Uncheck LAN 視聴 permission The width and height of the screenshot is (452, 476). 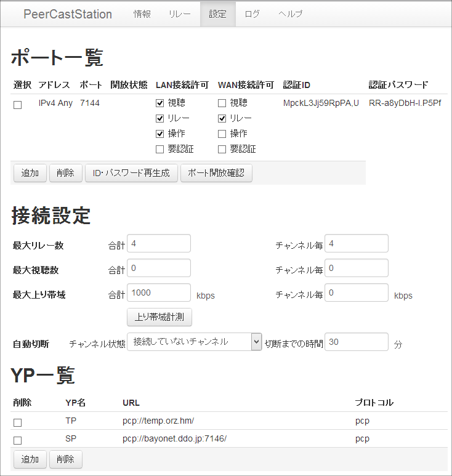pos(159,103)
